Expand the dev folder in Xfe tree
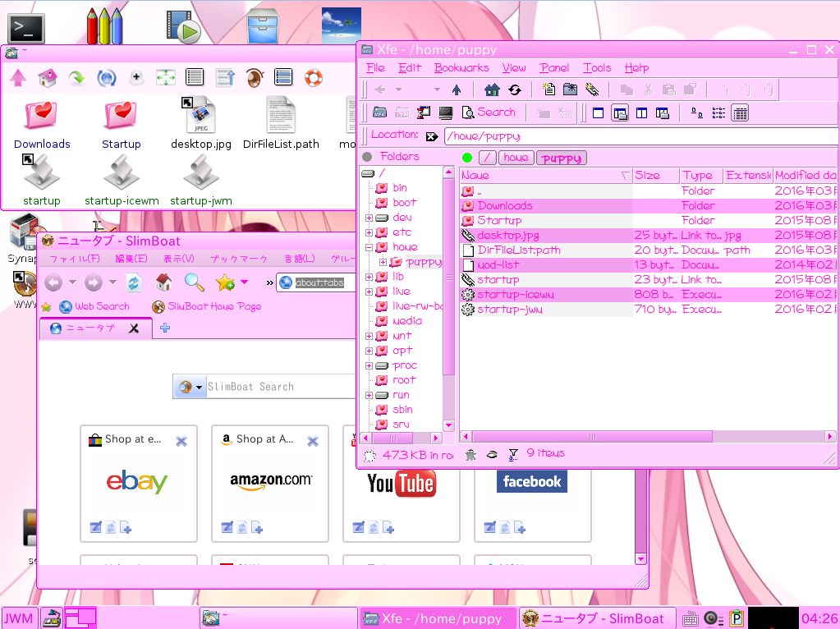This screenshot has width=840, height=629. tap(370, 218)
